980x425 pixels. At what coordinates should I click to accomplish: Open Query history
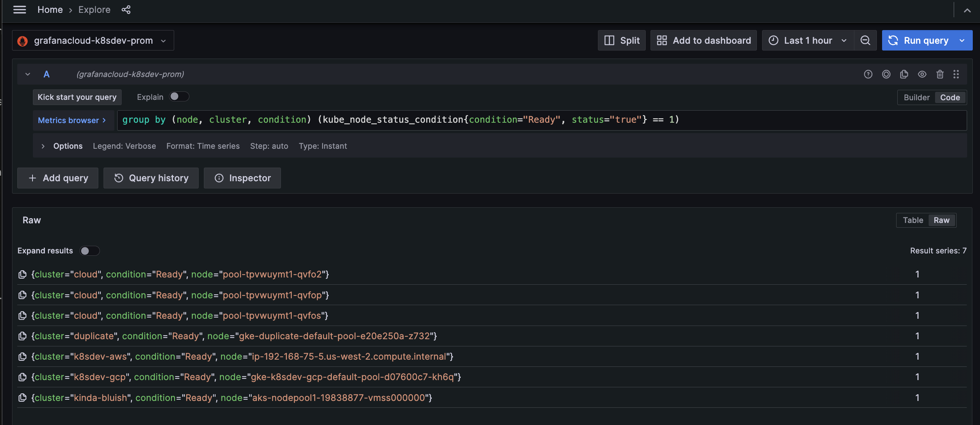coord(151,178)
